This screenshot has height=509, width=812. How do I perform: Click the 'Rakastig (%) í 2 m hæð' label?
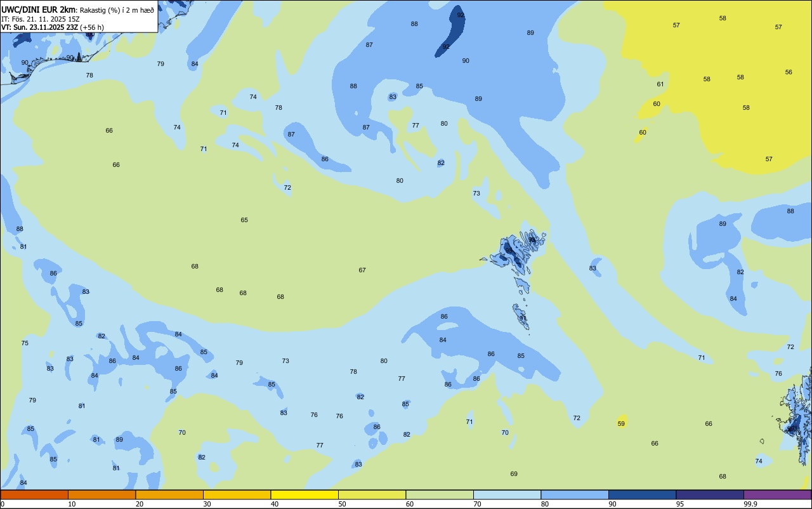coord(117,10)
